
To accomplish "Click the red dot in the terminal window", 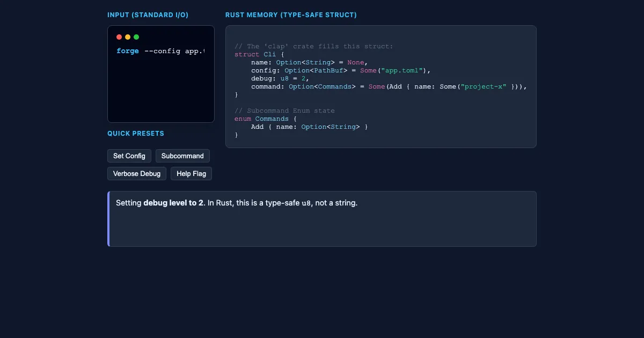I will [x=119, y=37].
